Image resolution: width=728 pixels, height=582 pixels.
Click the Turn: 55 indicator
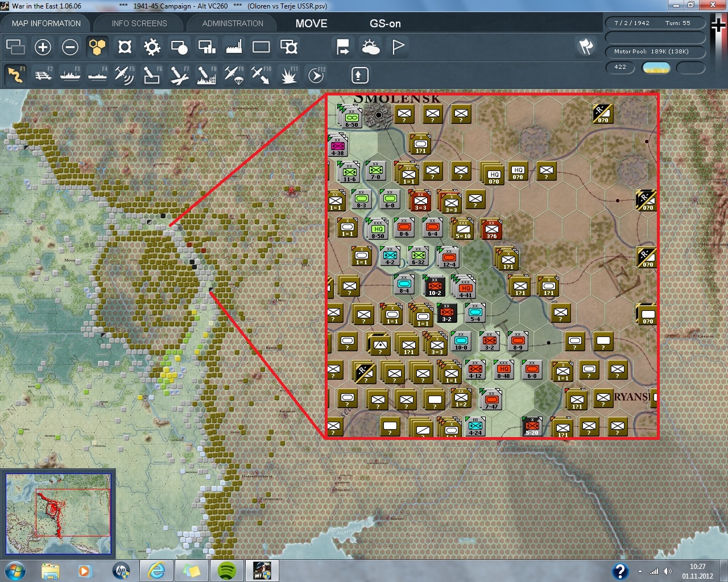(x=677, y=23)
